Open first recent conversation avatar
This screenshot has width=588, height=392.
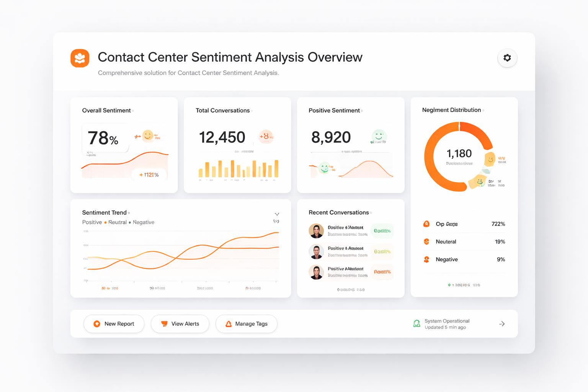[x=316, y=231]
